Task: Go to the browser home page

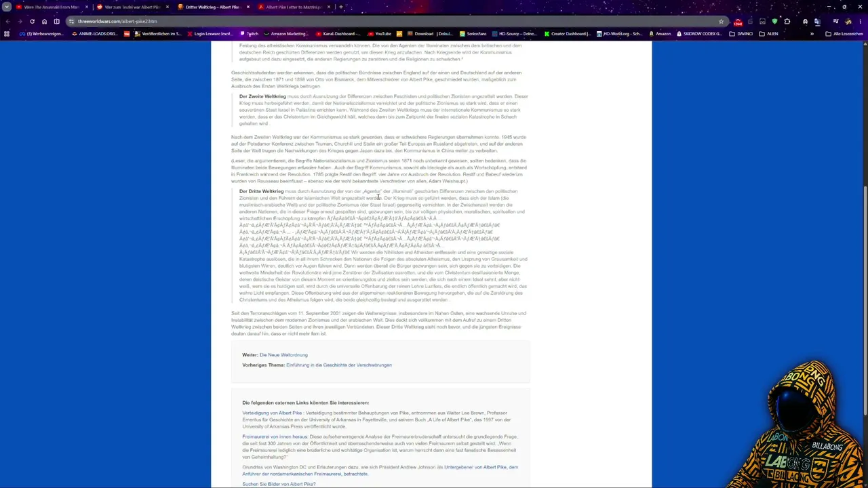Action: [44, 21]
